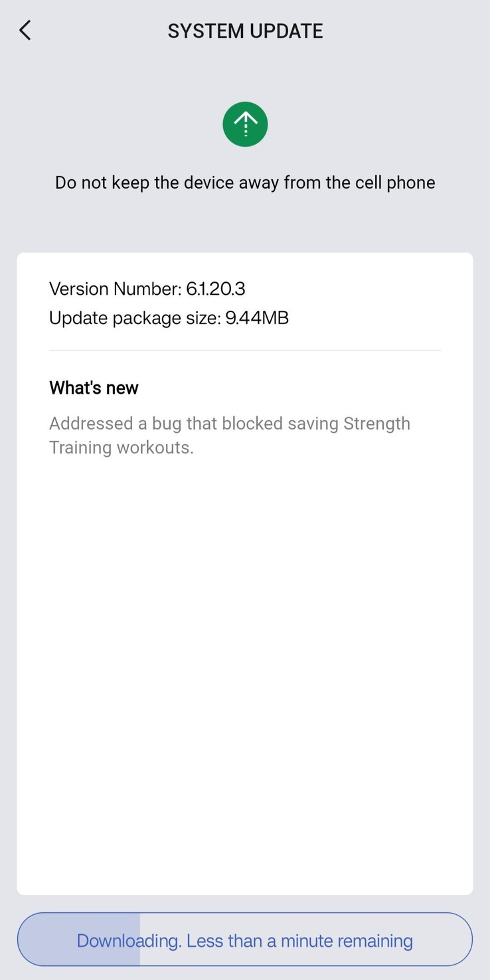Click the words 'Strength' in the changelog
This screenshot has height=980, width=490.
376,424
